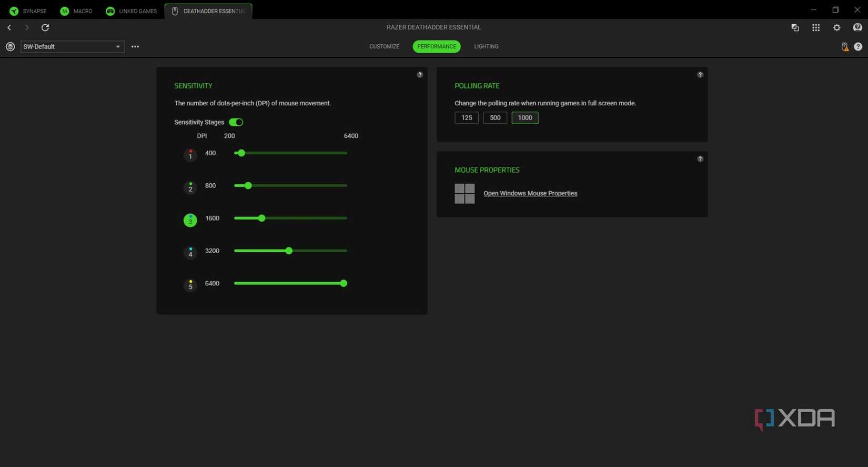Viewport: 868px width, 467px height.
Task: Set polling rate to 1000
Action: coord(525,118)
